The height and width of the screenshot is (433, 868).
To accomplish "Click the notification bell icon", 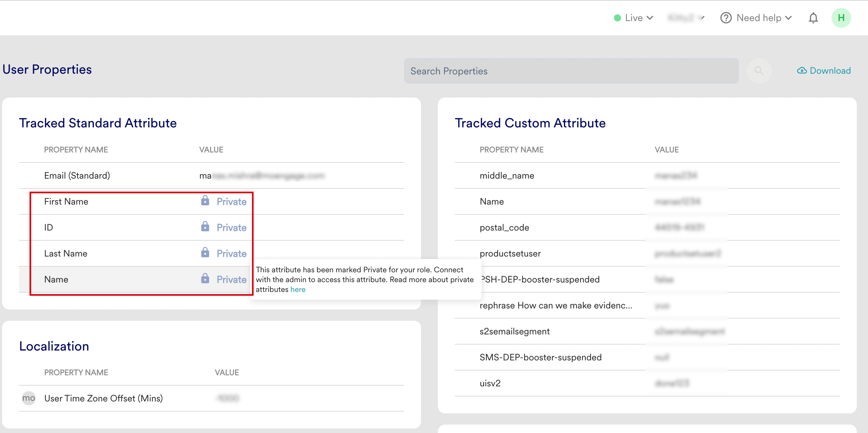I will click(x=813, y=18).
